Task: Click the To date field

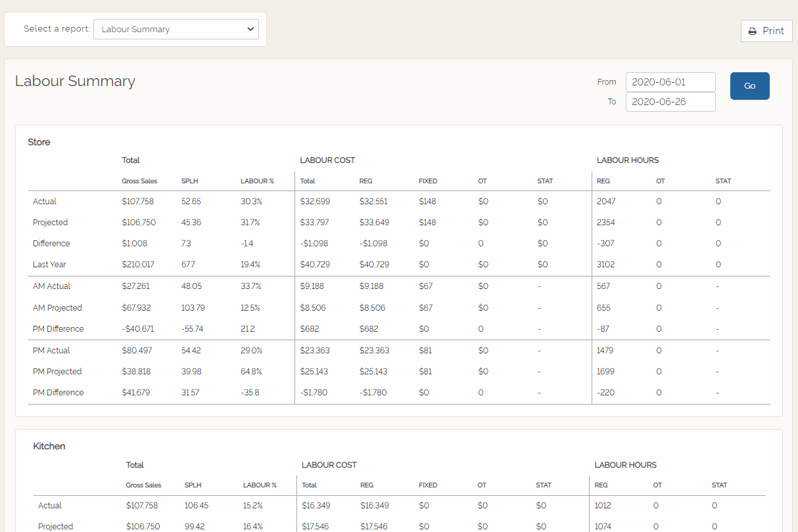Action: pos(670,102)
